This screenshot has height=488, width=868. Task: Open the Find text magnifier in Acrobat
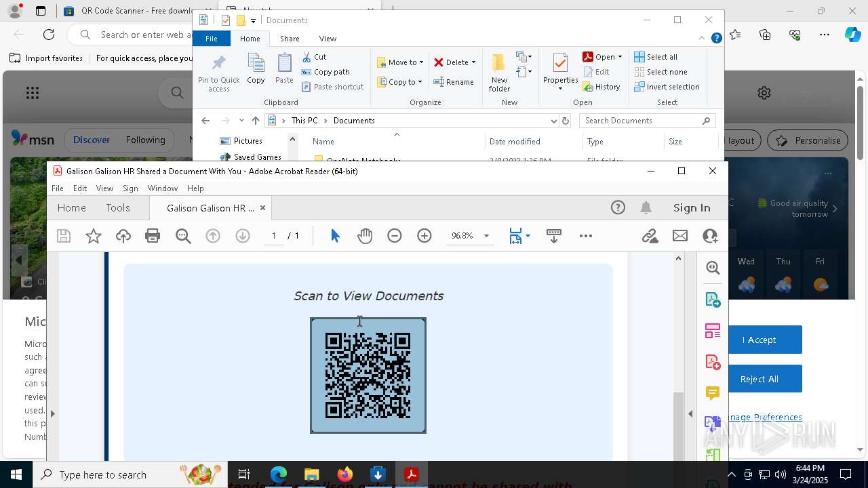click(183, 236)
